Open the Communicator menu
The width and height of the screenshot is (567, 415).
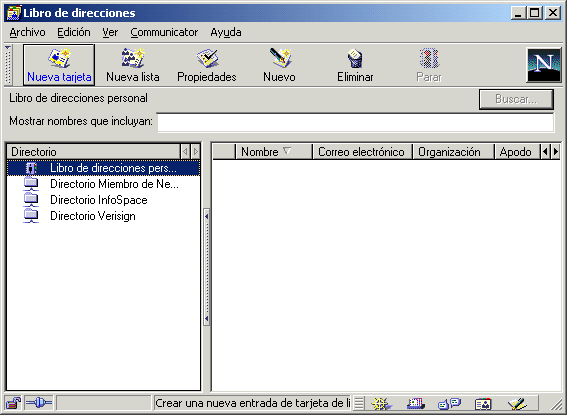164,32
